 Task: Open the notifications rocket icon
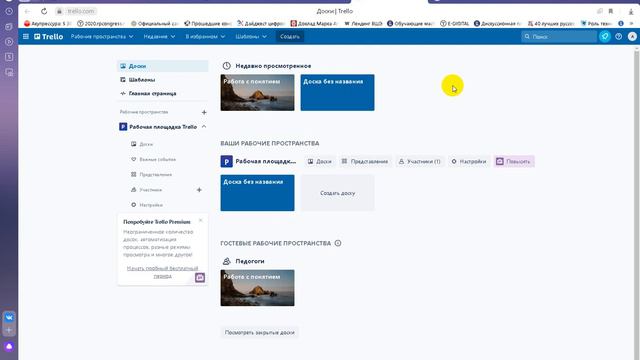coord(605,36)
